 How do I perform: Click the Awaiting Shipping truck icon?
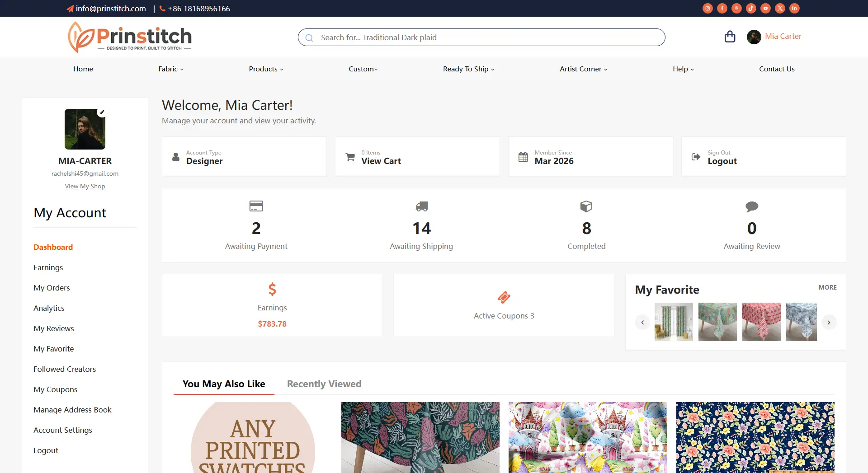tap(421, 206)
